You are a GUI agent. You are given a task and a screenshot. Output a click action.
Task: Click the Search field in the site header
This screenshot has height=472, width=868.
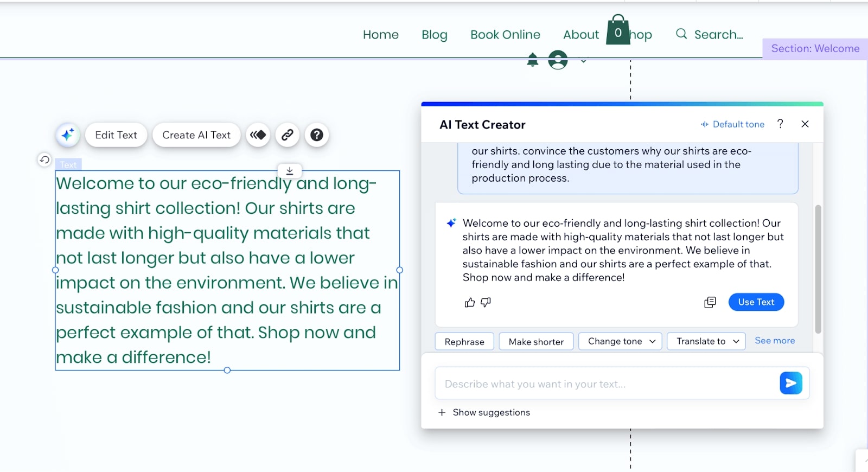coord(710,35)
